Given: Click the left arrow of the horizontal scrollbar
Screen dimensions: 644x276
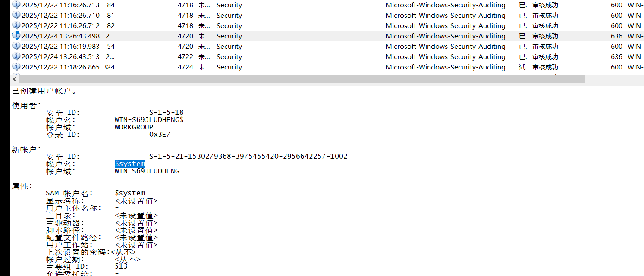Looking at the screenshot, I should (16, 79).
